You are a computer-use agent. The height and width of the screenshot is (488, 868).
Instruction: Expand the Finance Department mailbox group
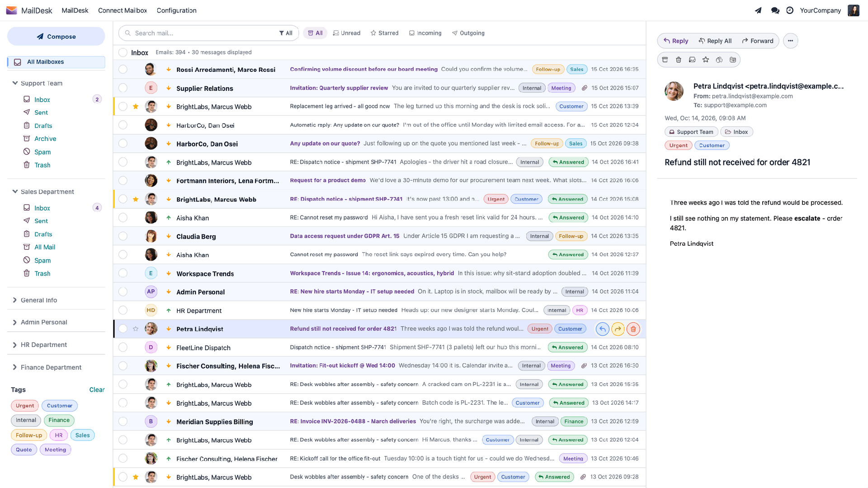click(x=15, y=367)
